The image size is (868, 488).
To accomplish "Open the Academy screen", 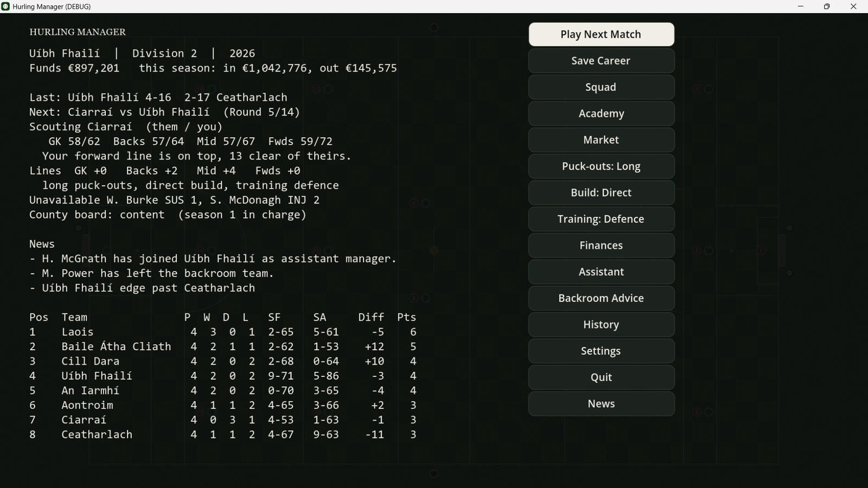I will coord(601,113).
